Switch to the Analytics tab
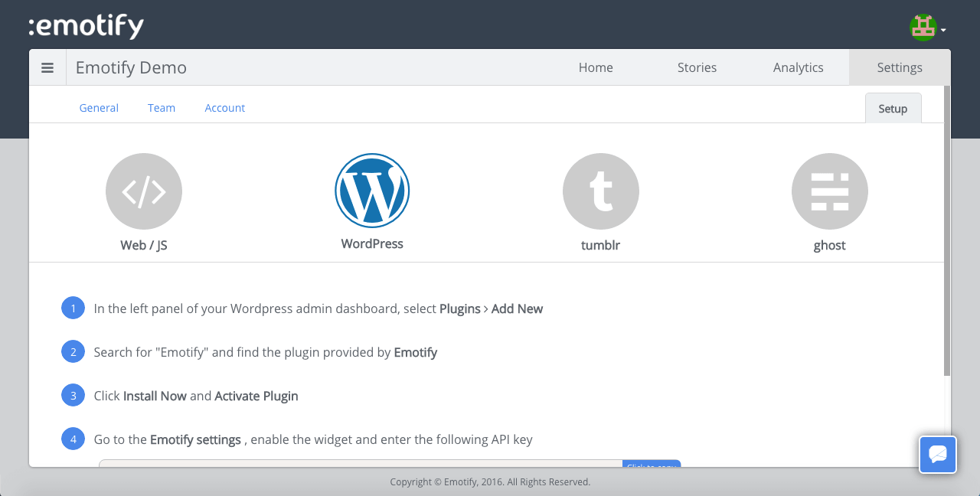This screenshot has height=496, width=980. (799, 67)
